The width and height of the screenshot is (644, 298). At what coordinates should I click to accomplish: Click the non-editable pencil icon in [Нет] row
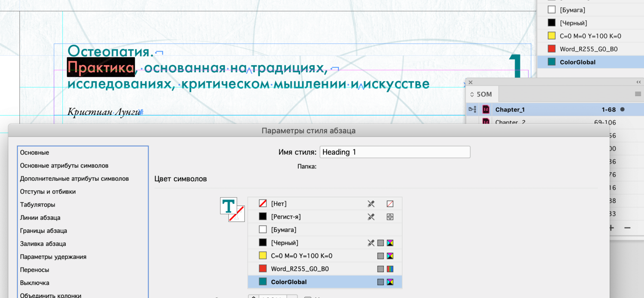371,204
